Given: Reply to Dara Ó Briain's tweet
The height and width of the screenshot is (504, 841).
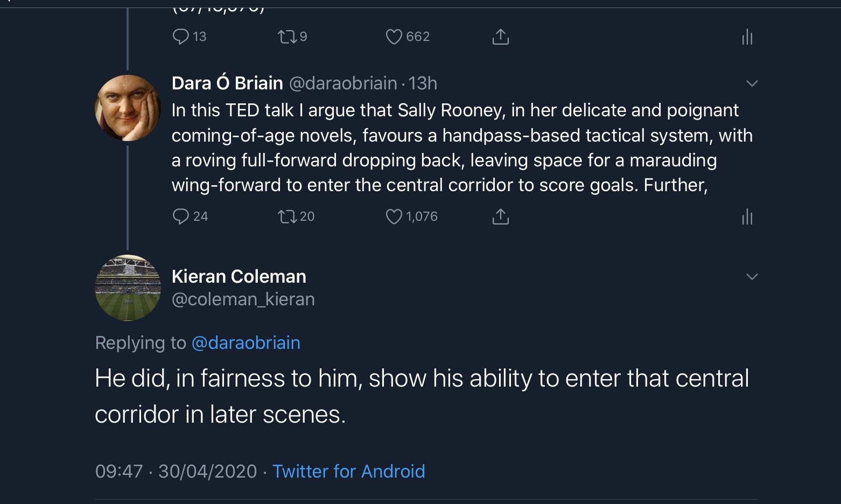Looking at the screenshot, I should pyautogui.click(x=180, y=216).
